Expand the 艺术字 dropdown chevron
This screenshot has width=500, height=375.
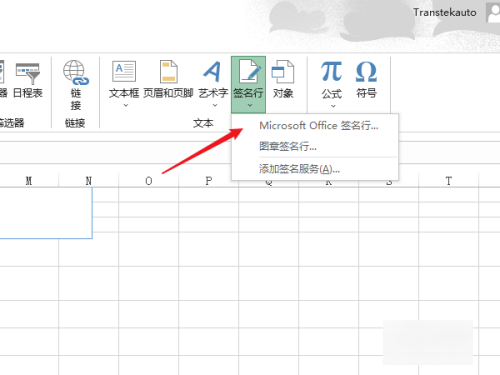[215, 105]
